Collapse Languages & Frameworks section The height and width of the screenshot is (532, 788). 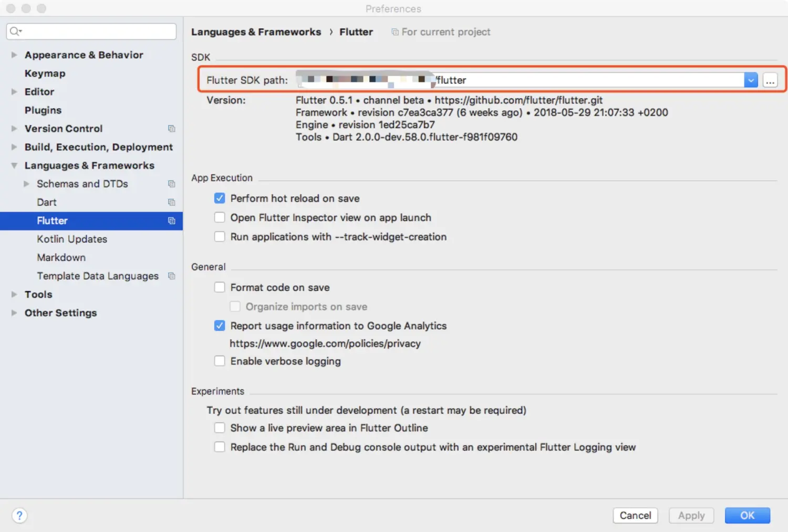pyautogui.click(x=14, y=165)
